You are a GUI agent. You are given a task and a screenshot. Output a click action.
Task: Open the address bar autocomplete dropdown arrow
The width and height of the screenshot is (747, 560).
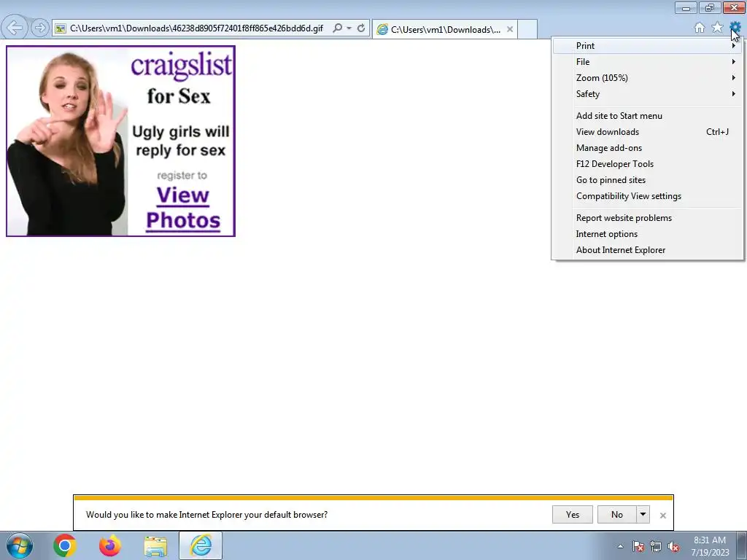tap(349, 28)
